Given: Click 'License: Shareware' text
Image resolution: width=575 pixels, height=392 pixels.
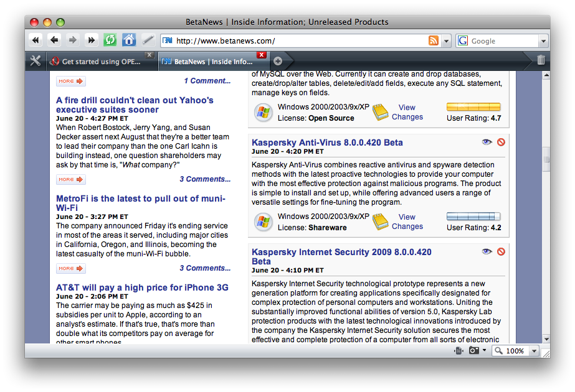Looking at the screenshot, I should click(x=312, y=228).
